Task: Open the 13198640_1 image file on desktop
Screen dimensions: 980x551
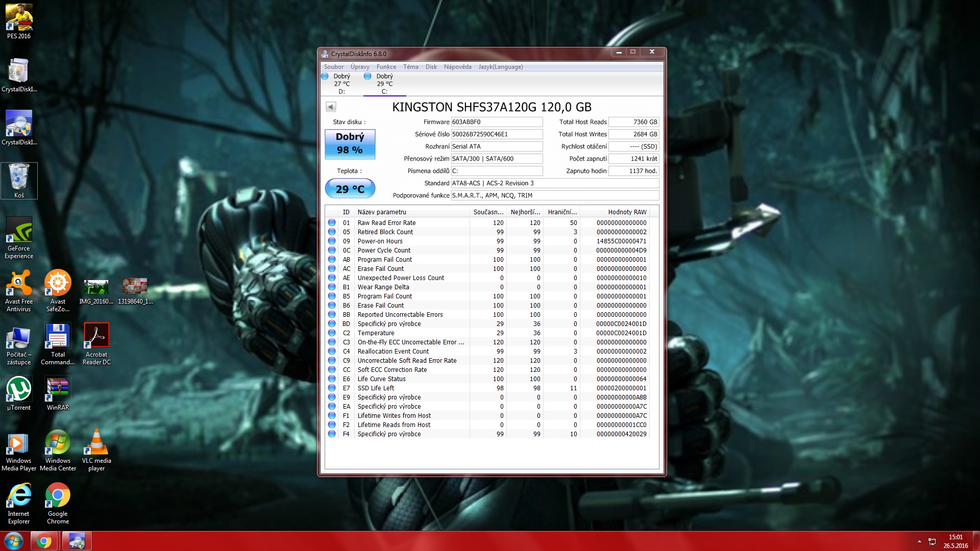Action: (135, 292)
